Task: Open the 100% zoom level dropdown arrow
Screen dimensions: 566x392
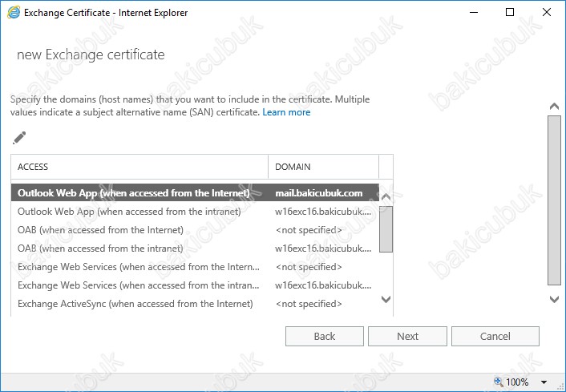Action: tap(544, 382)
